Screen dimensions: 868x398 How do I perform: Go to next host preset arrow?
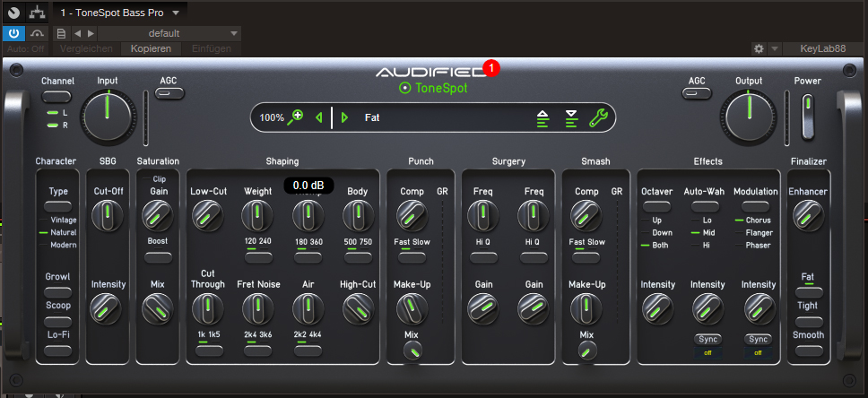tap(91, 34)
